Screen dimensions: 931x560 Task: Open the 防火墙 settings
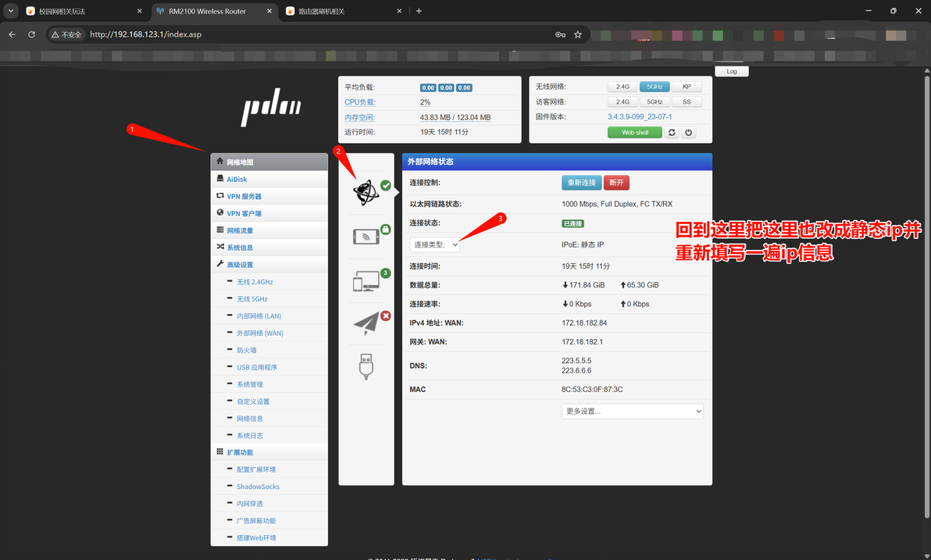pyautogui.click(x=246, y=351)
